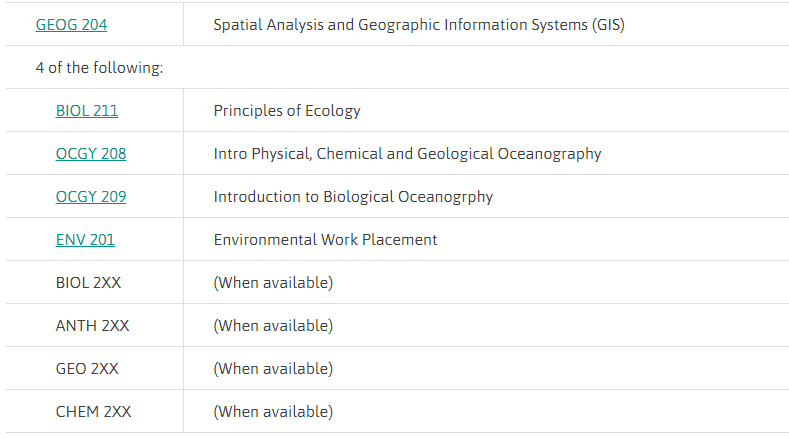Click the Principles of Ecology title

click(287, 111)
